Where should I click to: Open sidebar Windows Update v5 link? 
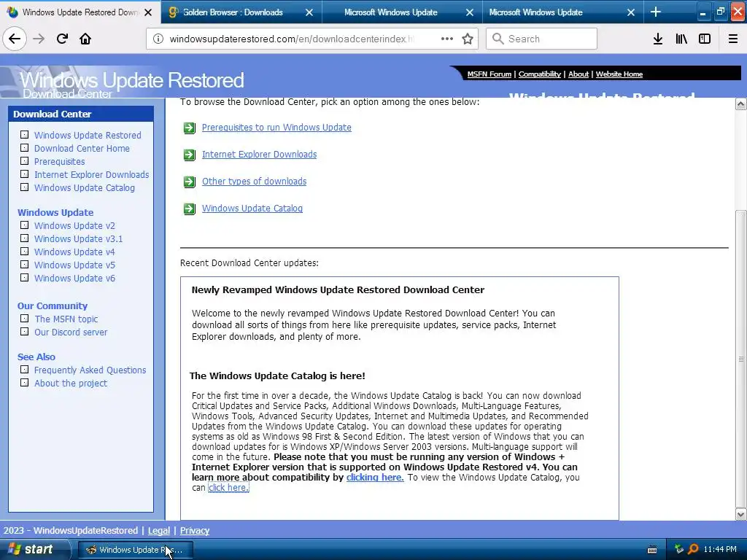pyautogui.click(x=74, y=265)
